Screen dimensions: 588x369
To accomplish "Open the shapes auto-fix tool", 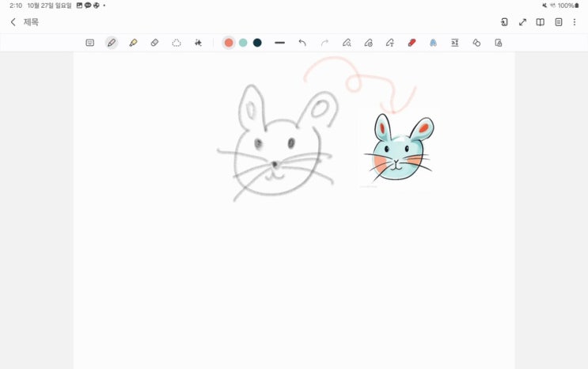I will point(476,43).
